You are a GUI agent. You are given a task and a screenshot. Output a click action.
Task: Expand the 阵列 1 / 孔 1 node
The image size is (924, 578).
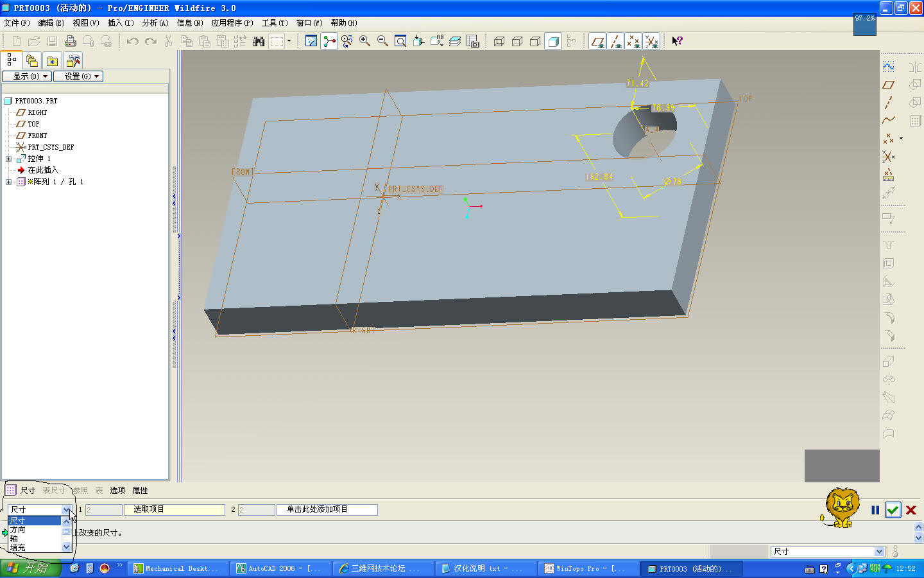point(8,182)
